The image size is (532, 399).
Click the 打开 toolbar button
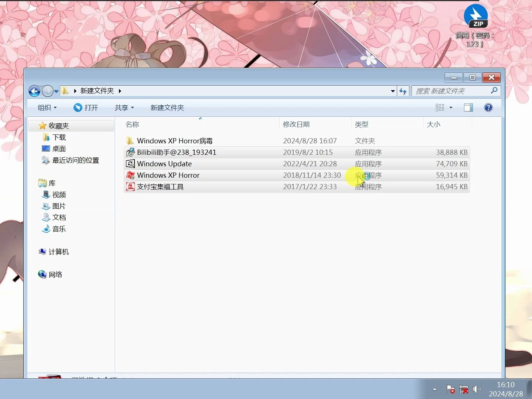(86, 108)
